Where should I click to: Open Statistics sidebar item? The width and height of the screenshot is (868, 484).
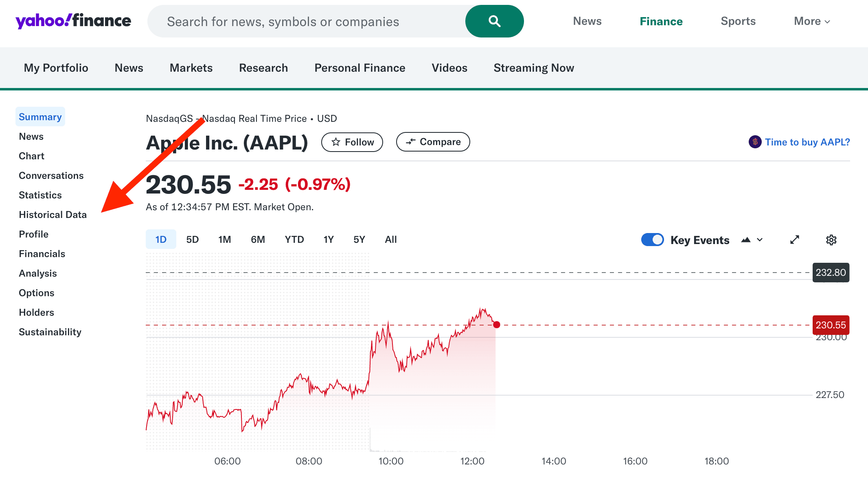(40, 195)
